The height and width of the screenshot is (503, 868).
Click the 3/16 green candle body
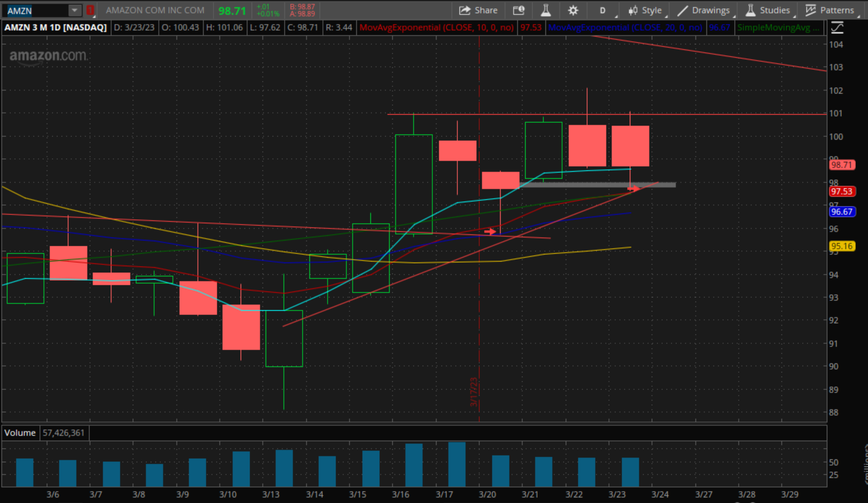[414, 184]
